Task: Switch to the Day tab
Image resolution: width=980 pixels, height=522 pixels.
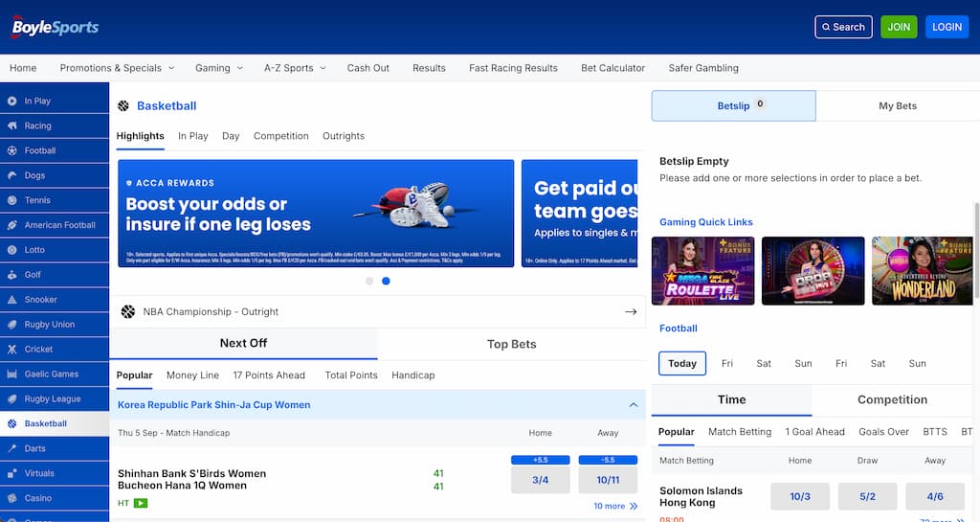Action: [231, 136]
